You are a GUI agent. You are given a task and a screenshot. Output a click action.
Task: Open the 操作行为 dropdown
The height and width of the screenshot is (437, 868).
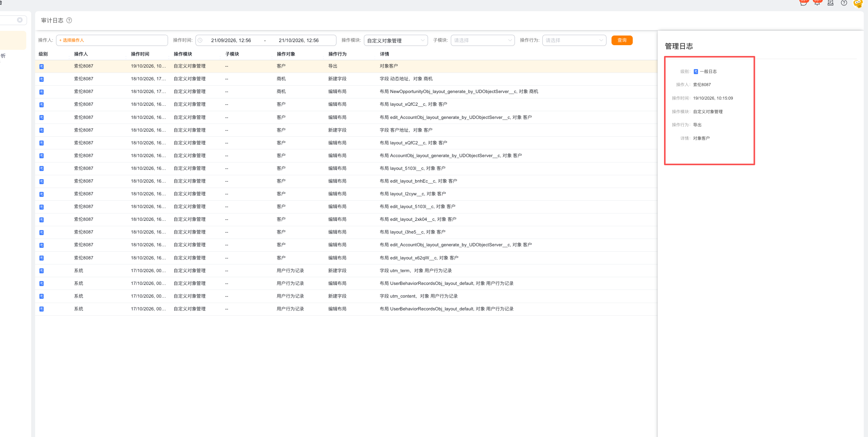pyautogui.click(x=574, y=41)
